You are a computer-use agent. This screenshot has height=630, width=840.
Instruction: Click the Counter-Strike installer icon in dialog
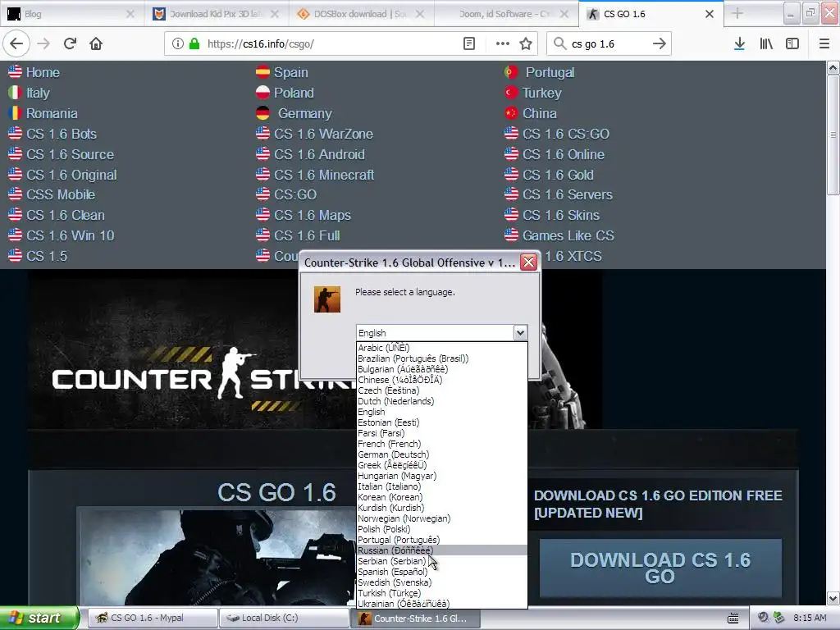coord(326,299)
